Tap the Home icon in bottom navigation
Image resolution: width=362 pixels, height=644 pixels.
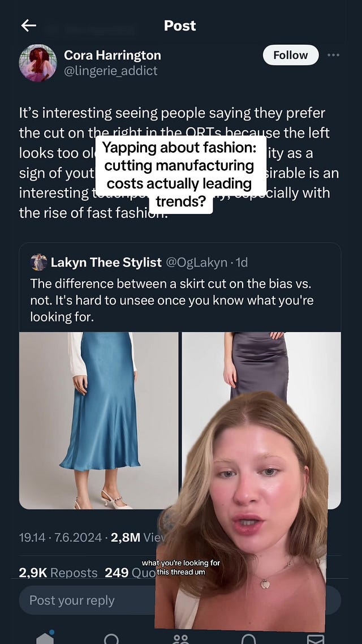click(45, 638)
